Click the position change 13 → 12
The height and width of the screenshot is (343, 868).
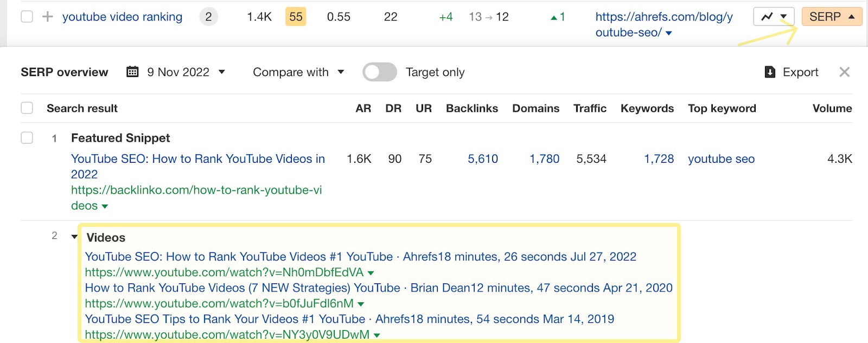(x=489, y=17)
